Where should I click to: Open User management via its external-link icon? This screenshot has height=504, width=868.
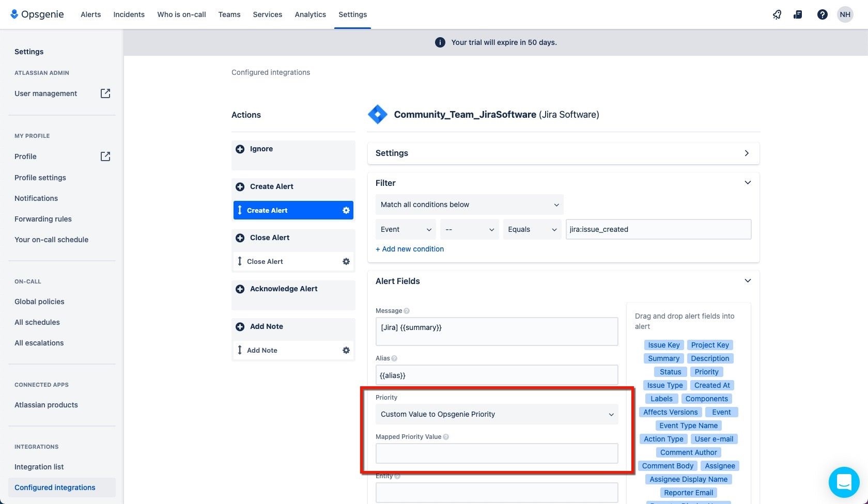(x=105, y=93)
